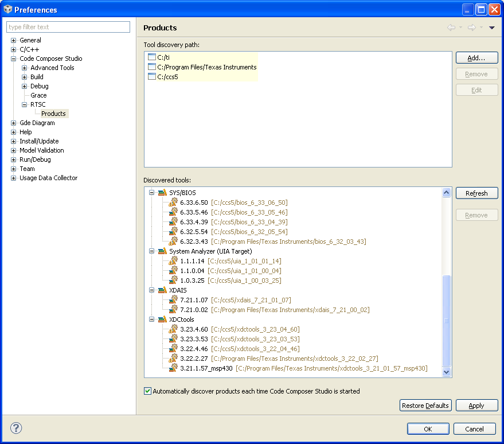Select Model Validation tree item
The image size is (504, 444).
point(41,150)
